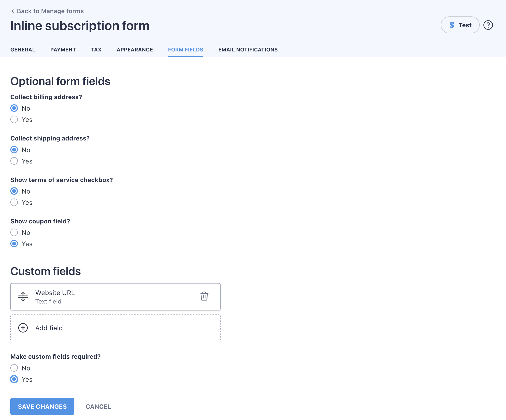Viewport: 506px width, 420px height.
Task: Click the Stripe S logo icon
Action: (452, 25)
